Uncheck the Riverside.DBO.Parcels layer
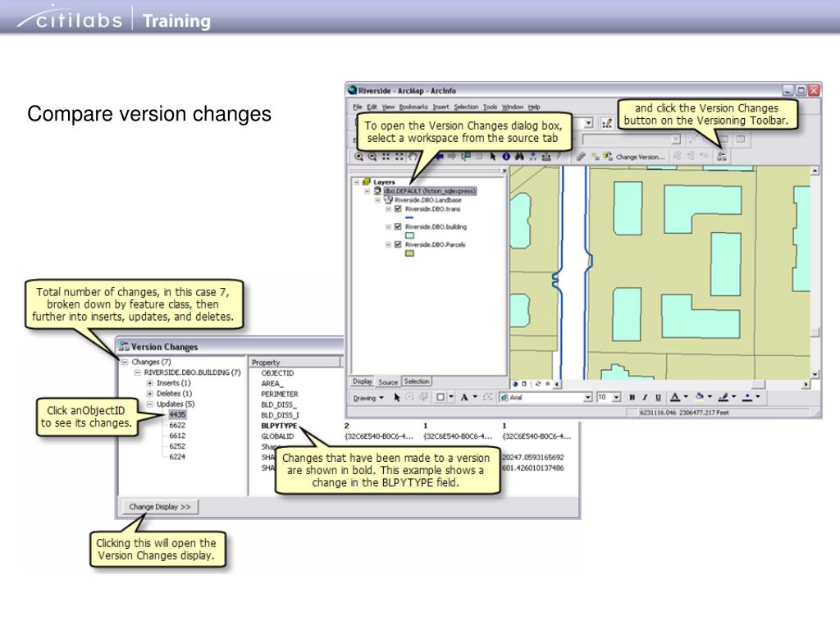Viewport: 840px width, 630px height. pos(398,244)
